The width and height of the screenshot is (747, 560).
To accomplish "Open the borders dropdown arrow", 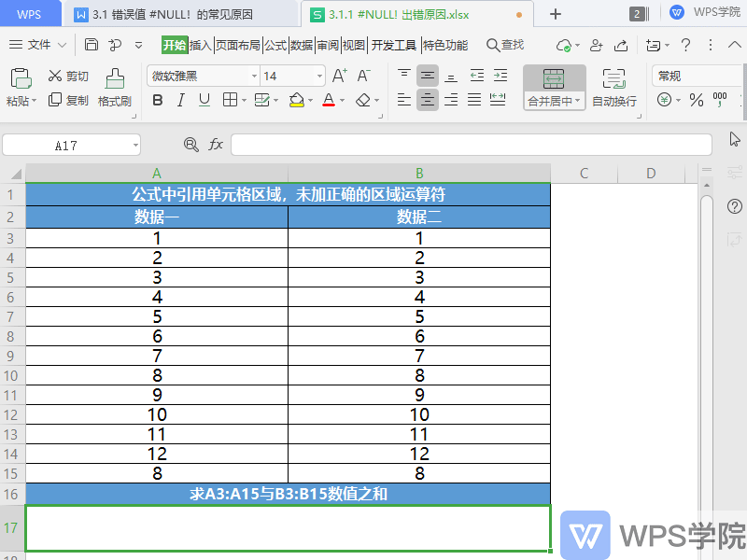I will tap(244, 101).
